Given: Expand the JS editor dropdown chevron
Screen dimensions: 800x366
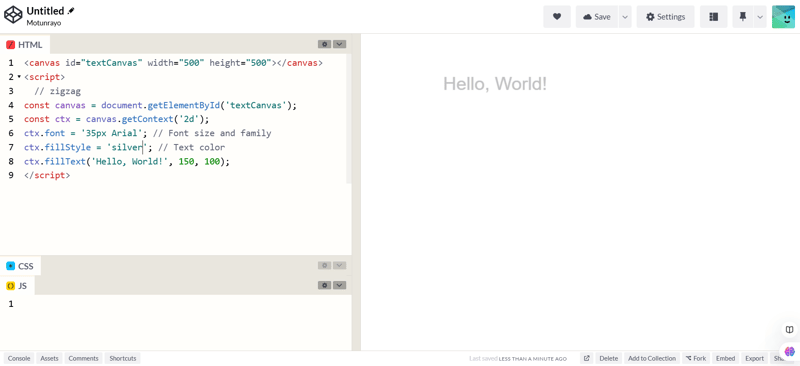Looking at the screenshot, I should (340, 285).
